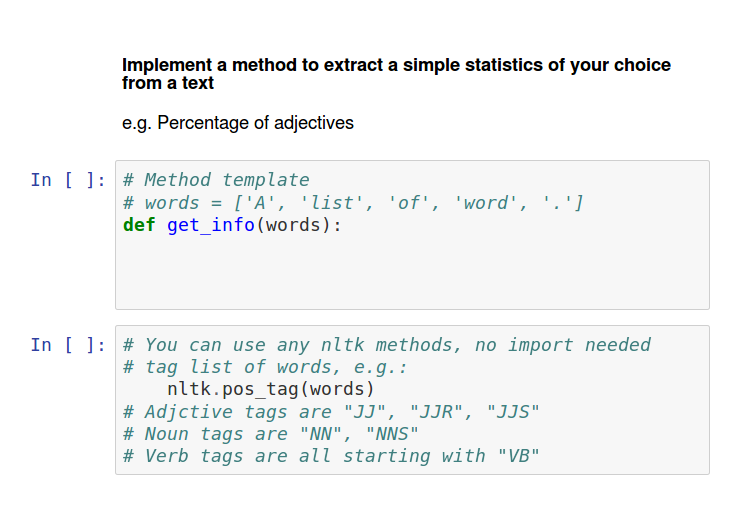Click the 'get_info' function name
This screenshot has height=505, width=733.
coord(211,225)
